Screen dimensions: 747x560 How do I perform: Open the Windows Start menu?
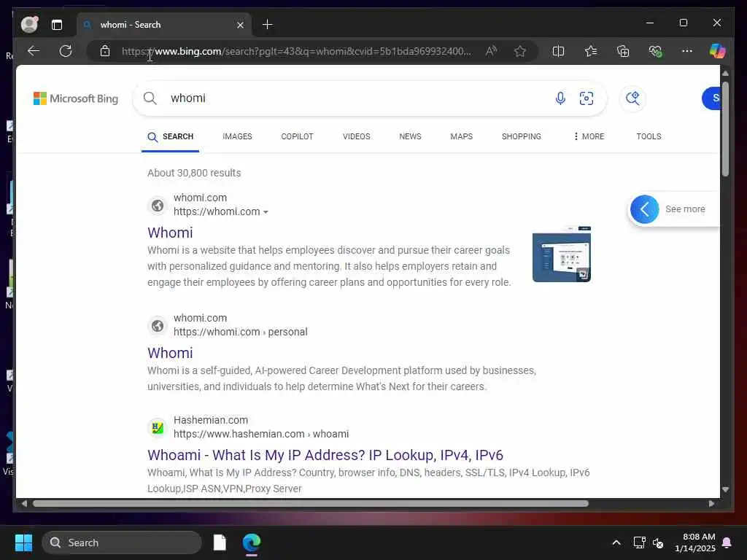click(23, 542)
